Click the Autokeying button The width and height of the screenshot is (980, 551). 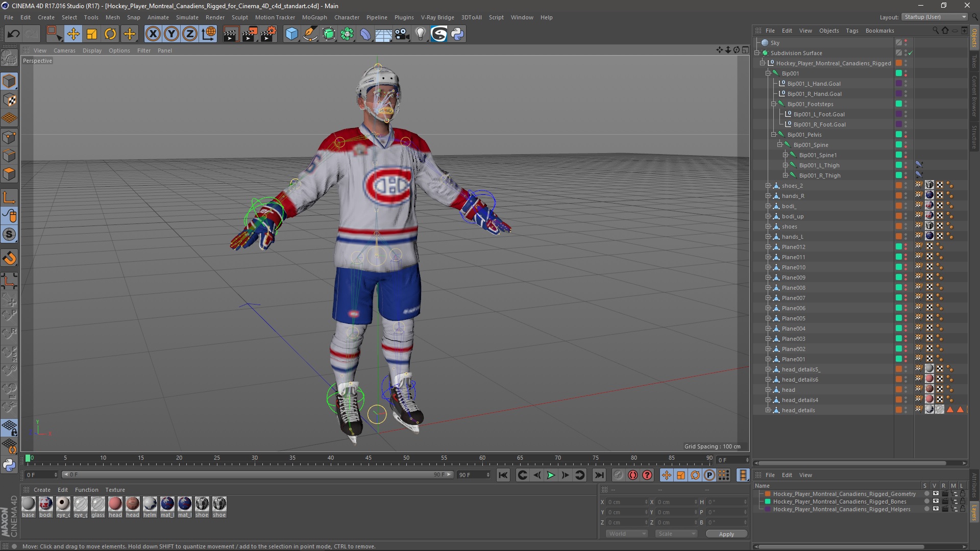[x=633, y=475]
